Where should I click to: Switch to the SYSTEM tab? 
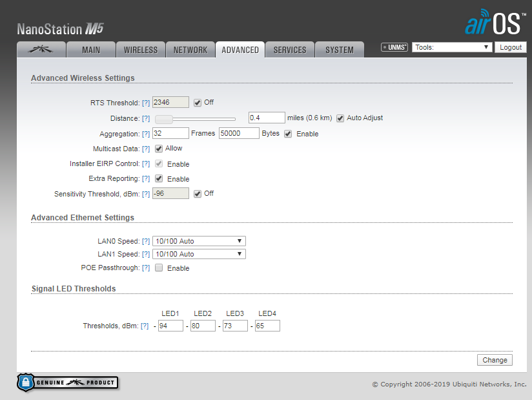[340, 50]
